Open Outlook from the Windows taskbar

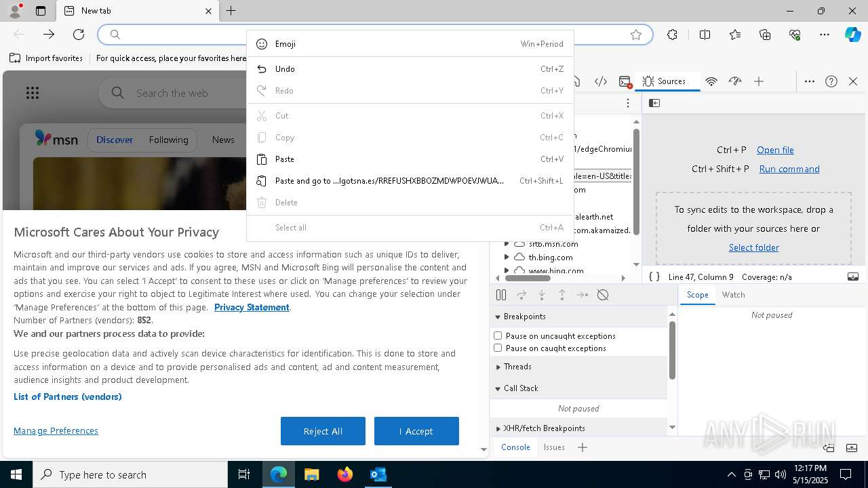pyautogui.click(x=378, y=474)
